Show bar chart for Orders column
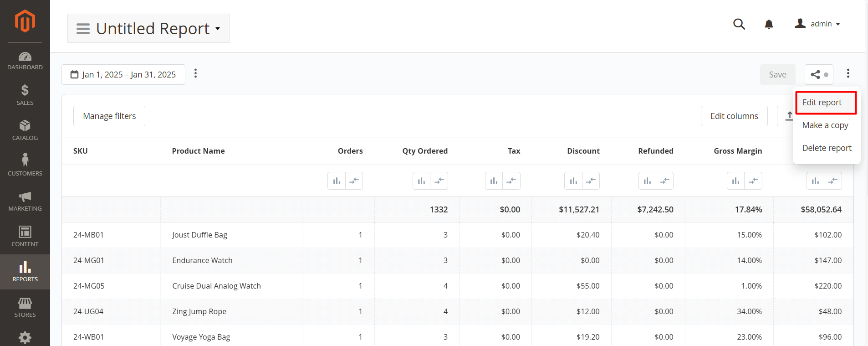This screenshot has width=868, height=346. 337,181
